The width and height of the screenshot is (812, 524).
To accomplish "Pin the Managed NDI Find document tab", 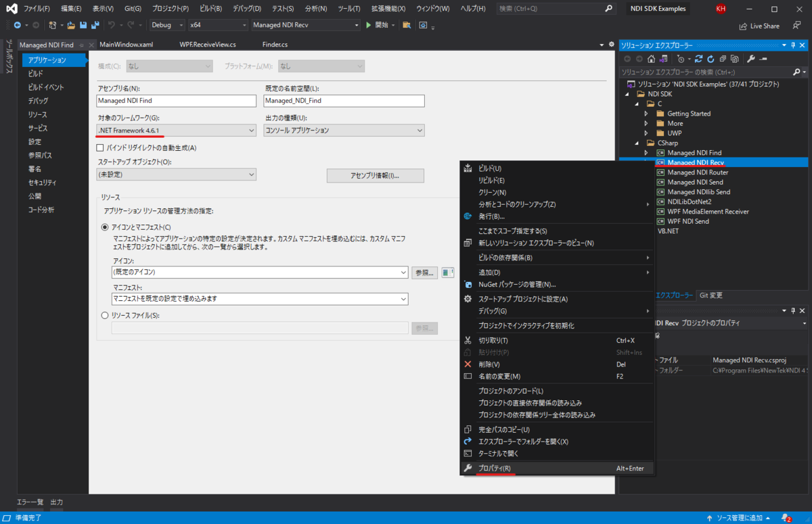I will coord(81,45).
